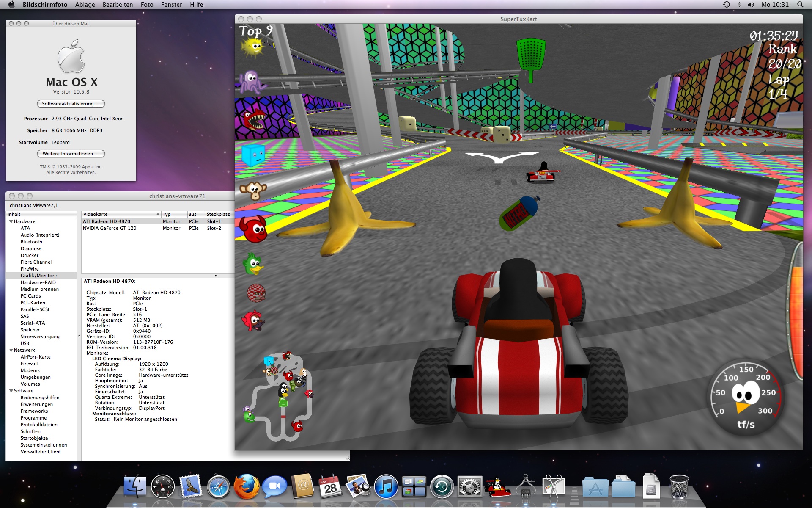Launch Mail from the Dock

click(191, 486)
